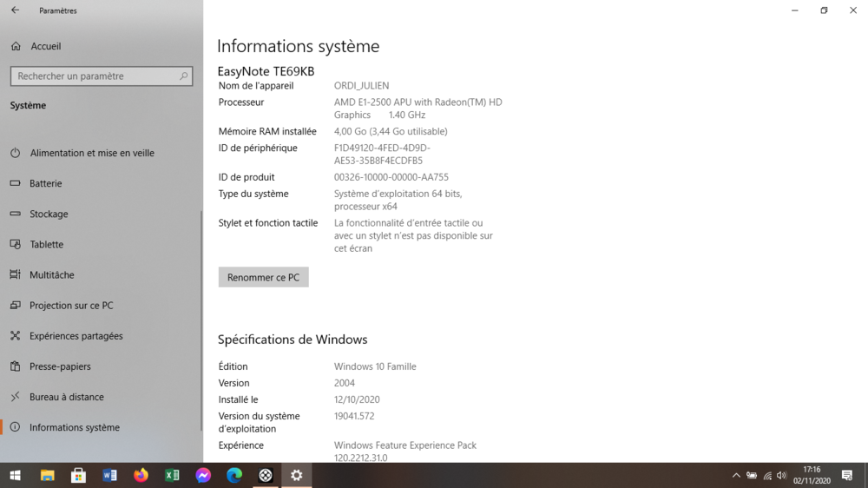Screen dimensions: 868x488
Task: Focus the Rechercher un paramètre search field
Action: point(102,76)
